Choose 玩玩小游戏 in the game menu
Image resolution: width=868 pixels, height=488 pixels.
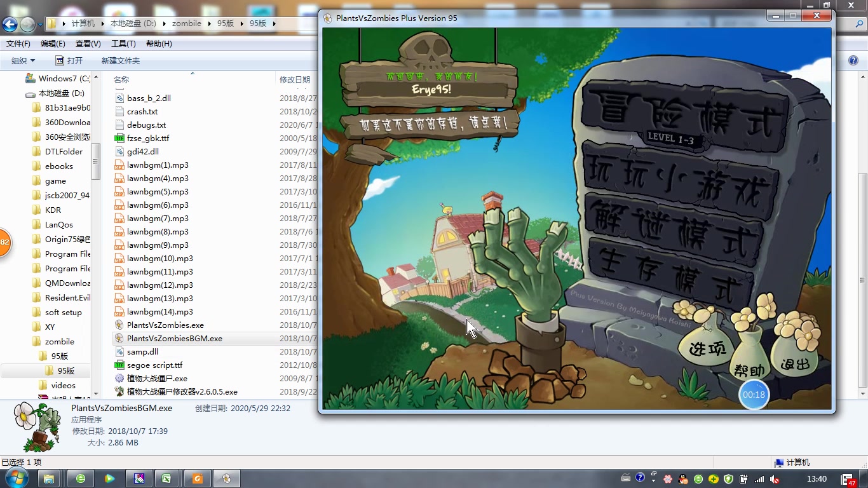coord(681,180)
